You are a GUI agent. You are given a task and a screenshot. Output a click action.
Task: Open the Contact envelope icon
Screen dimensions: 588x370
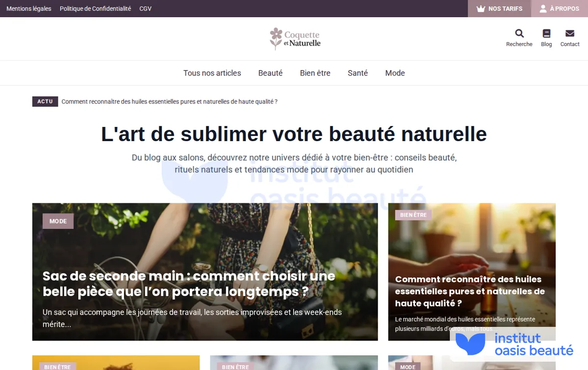[x=570, y=33]
